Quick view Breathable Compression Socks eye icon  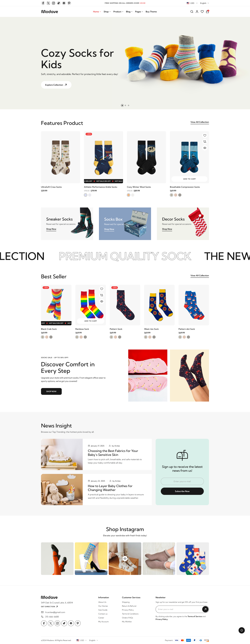[205, 148]
